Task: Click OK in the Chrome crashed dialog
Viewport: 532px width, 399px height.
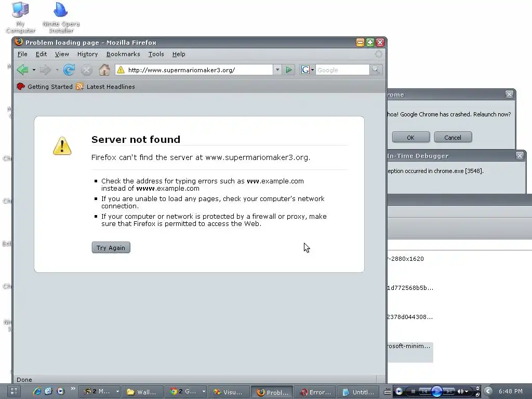Action: tap(411, 137)
